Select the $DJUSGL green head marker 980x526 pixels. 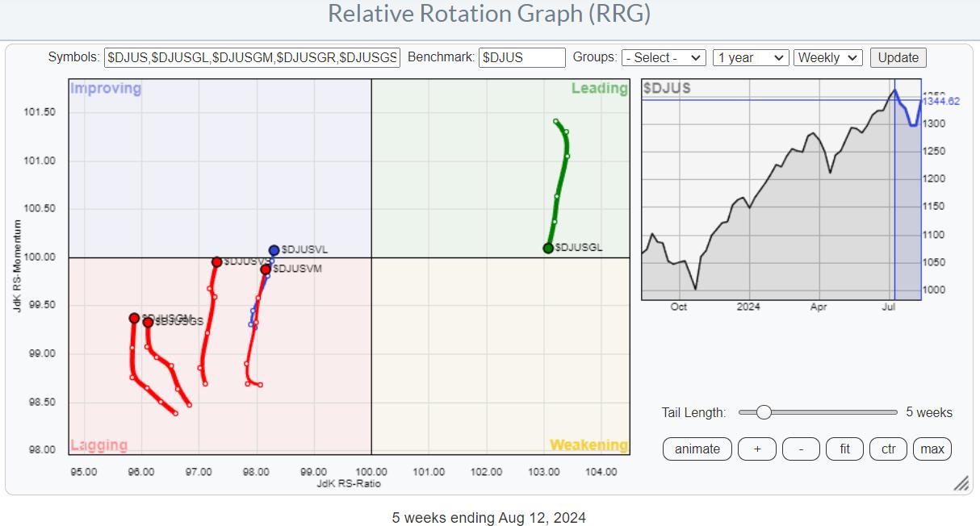(548, 248)
